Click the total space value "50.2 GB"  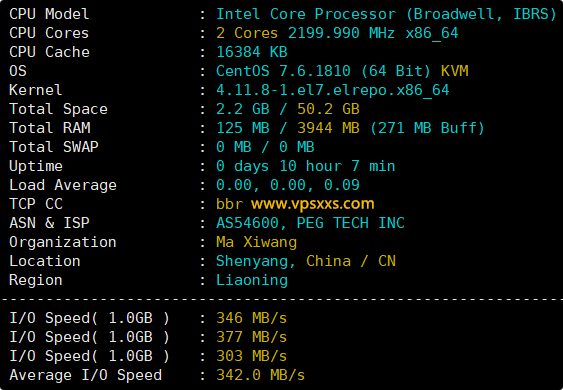point(328,109)
